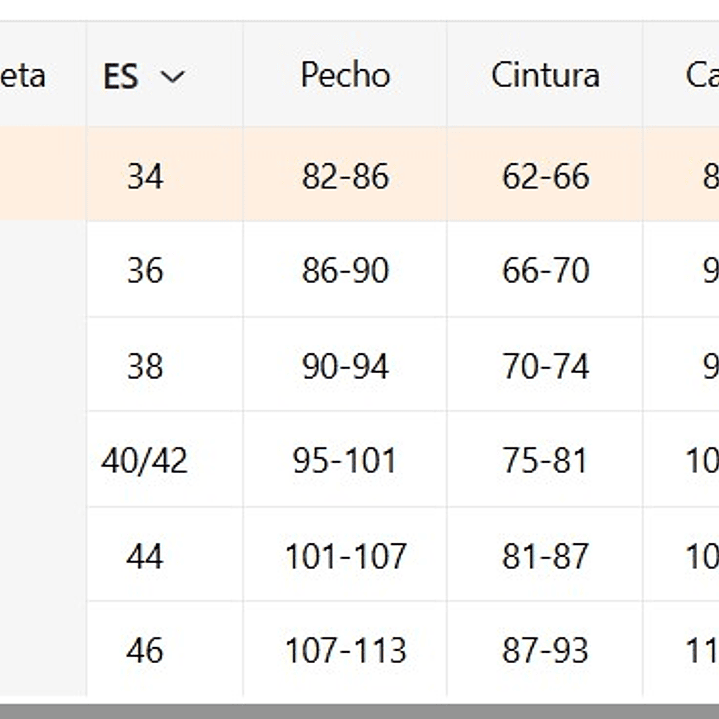Select size 44 in the ES column

point(145,556)
